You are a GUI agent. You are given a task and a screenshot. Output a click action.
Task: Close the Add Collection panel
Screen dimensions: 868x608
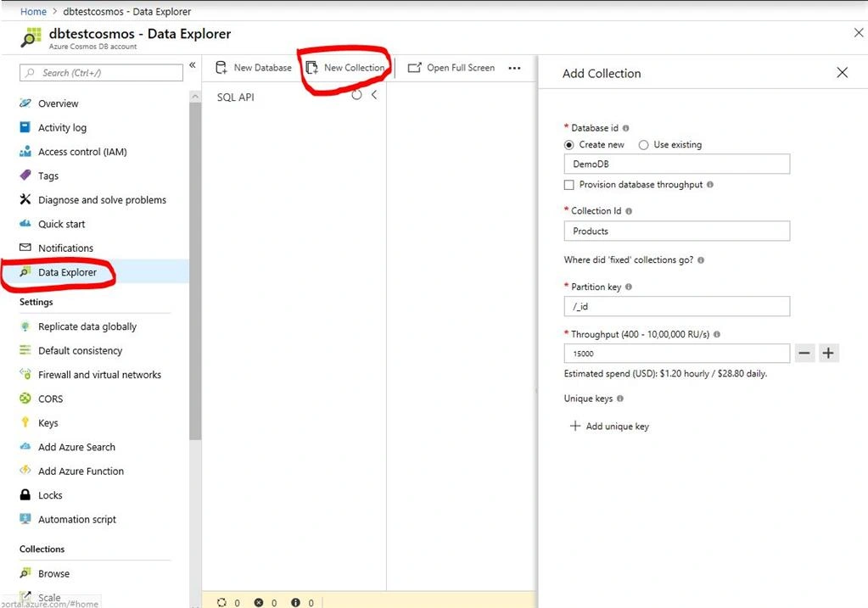(x=842, y=72)
